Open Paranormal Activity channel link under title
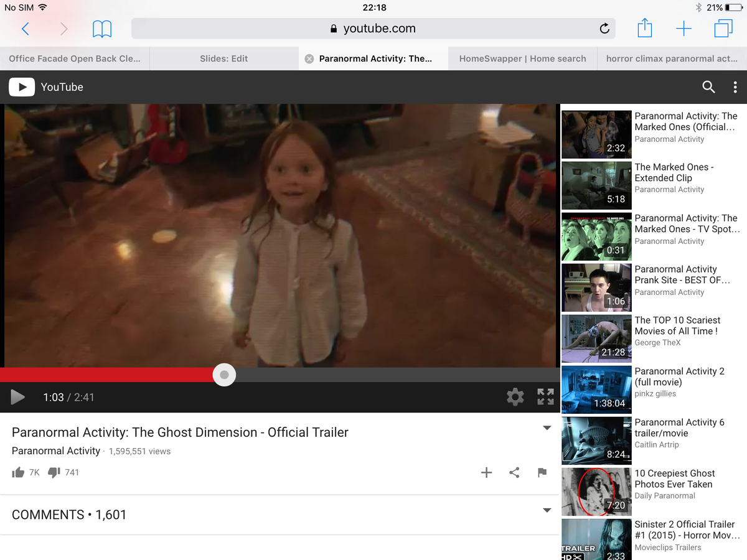Image resolution: width=747 pixels, height=560 pixels. pos(56,451)
